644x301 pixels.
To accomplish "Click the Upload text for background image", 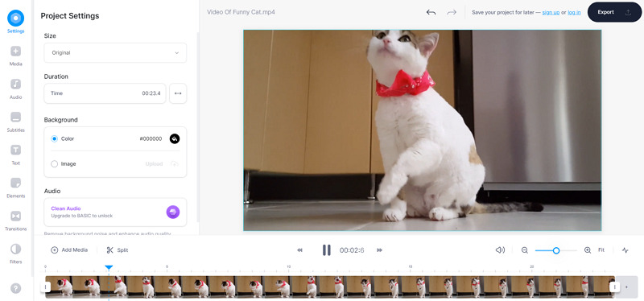I will 154,164.
